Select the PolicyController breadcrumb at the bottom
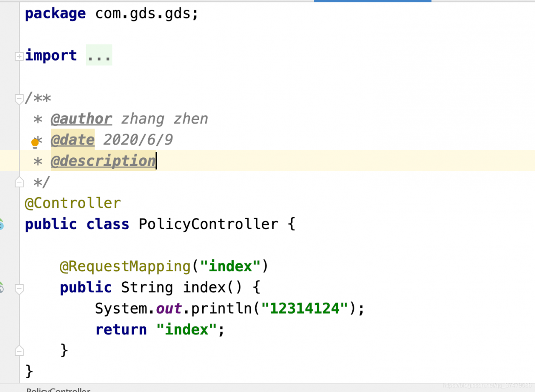Screen dimensions: 535x392 pos(58,390)
